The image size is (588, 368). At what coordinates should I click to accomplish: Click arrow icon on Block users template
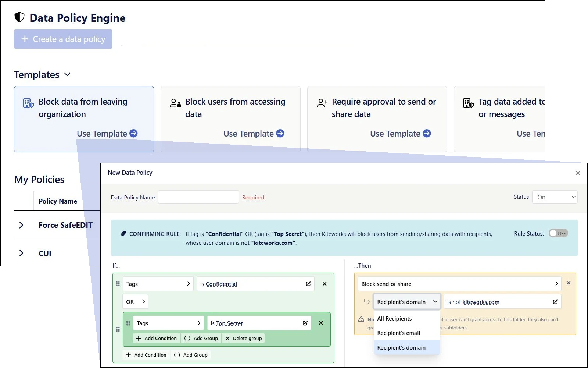click(280, 133)
